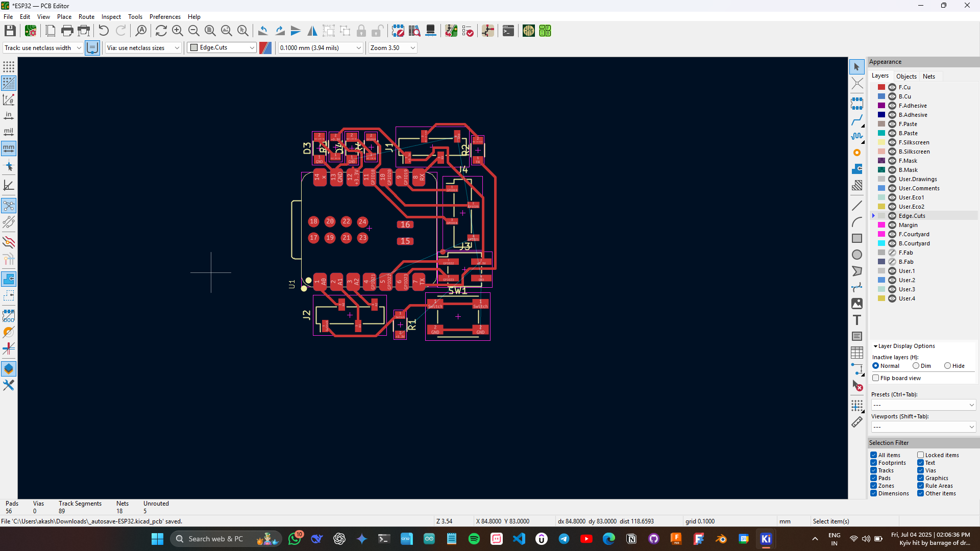The image size is (980, 551).
Task: Show the F.Fab layer via its eye
Action: [892, 253]
